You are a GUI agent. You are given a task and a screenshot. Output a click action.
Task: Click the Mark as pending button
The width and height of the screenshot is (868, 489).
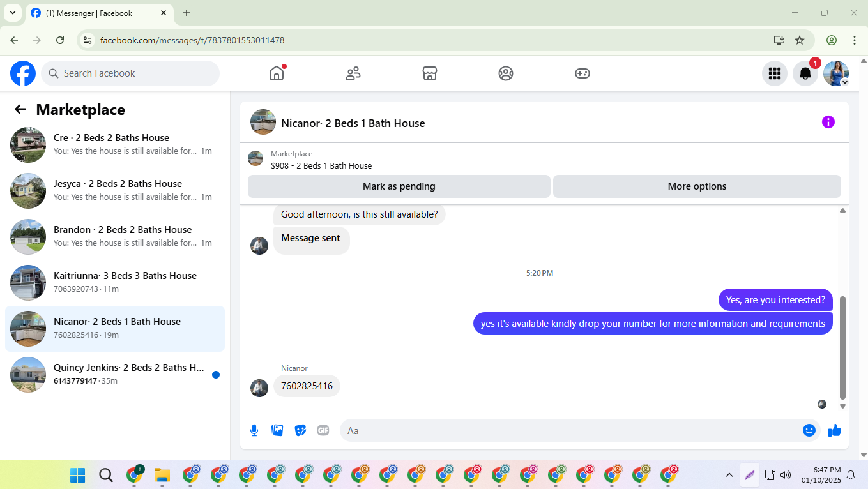pyautogui.click(x=399, y=186)
